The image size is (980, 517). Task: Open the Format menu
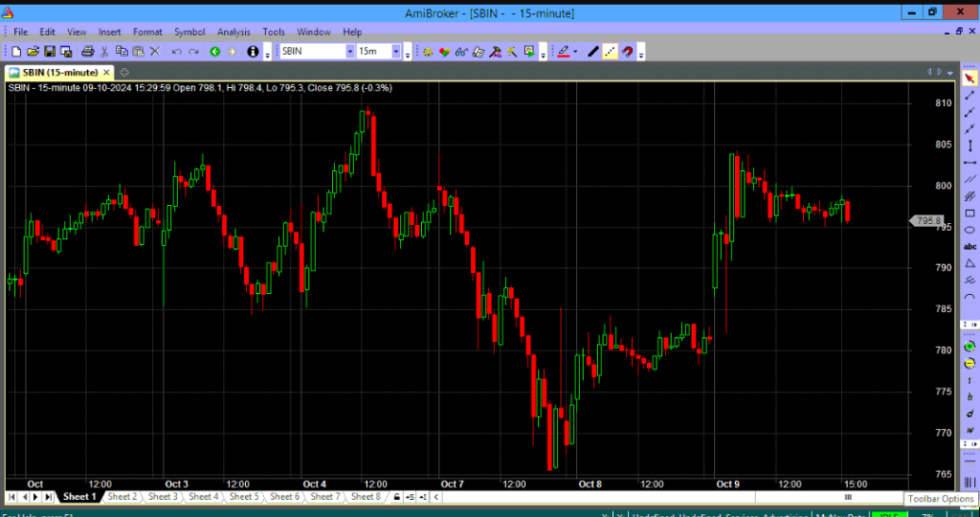click(147, 32)
